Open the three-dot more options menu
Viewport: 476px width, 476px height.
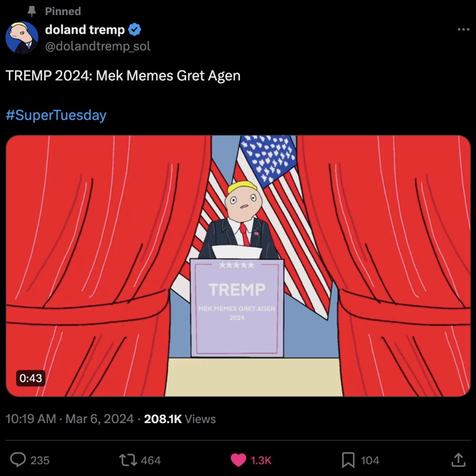[x=463, y=30]
